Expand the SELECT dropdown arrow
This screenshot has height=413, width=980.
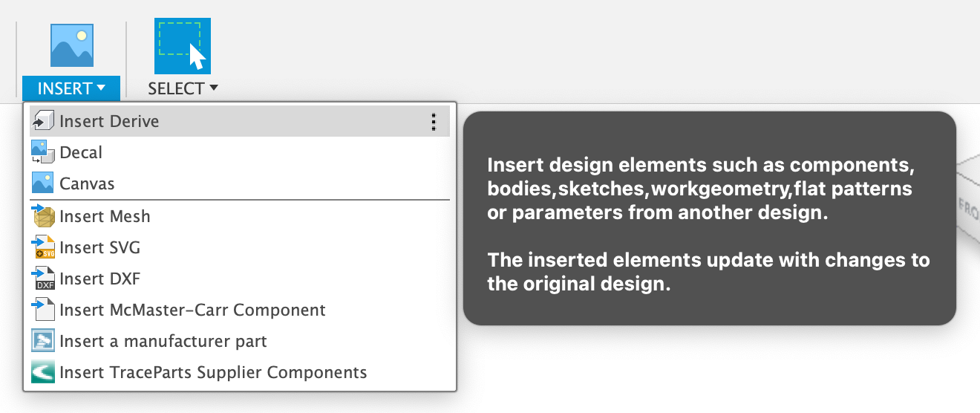point(214,88)
